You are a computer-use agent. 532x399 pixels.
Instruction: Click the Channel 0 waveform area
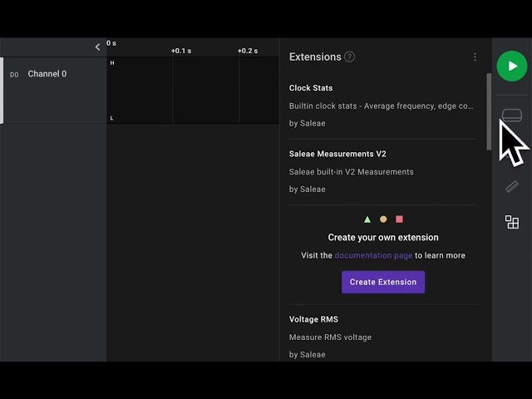coord(193,90)
